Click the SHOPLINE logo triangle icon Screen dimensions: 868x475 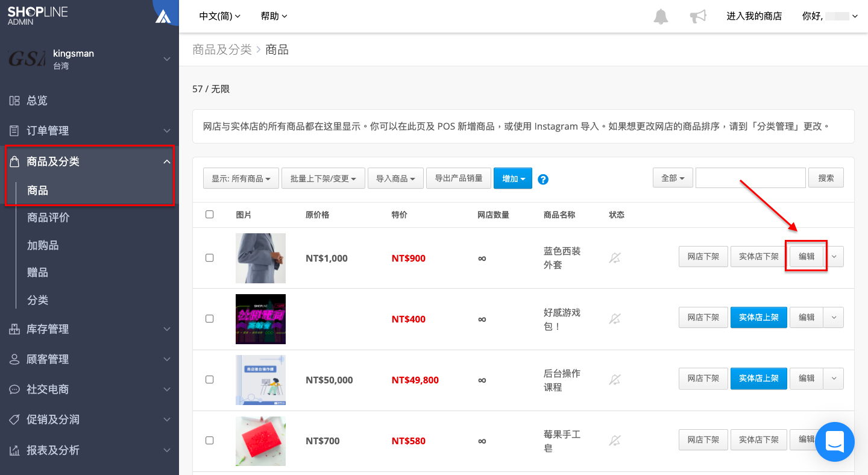coord(163,16)
